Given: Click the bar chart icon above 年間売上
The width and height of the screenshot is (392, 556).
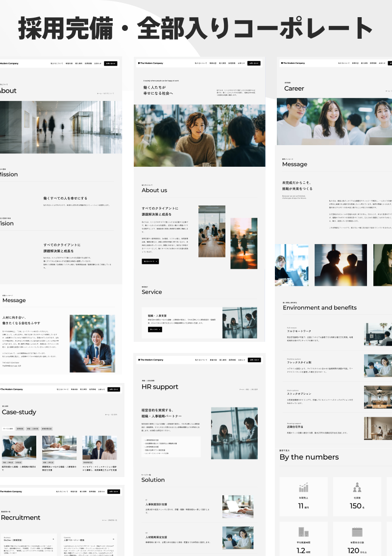Looking at the screenshot, I should [x=303, y=487].
